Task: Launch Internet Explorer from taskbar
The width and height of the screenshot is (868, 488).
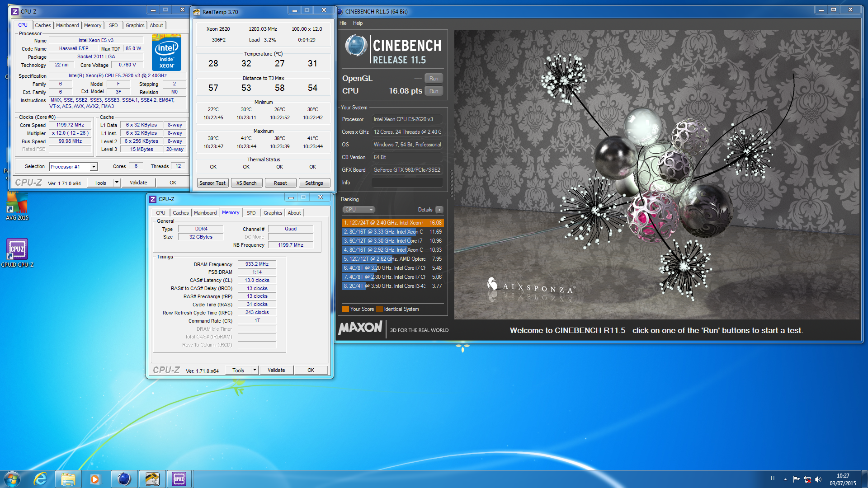Action: (40, 479)
